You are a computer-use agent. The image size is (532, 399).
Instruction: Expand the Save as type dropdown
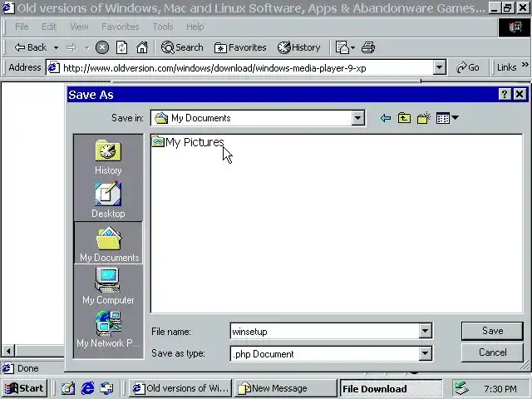pos(425,353)
